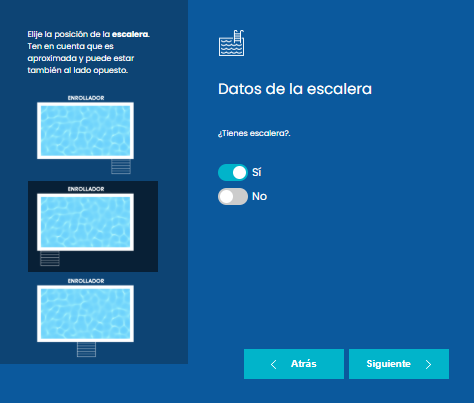Image resolution: width=474 pixels, height=403 pixels.
Task: Click the left chevron inside the Atrás button
Action: pyautogui.click(x=274, y=364)
